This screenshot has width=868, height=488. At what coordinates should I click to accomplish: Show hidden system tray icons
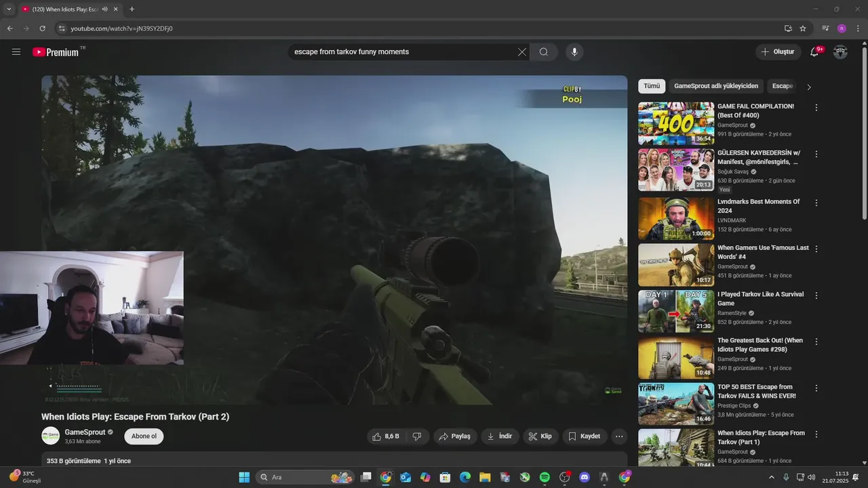click(771, 477)
